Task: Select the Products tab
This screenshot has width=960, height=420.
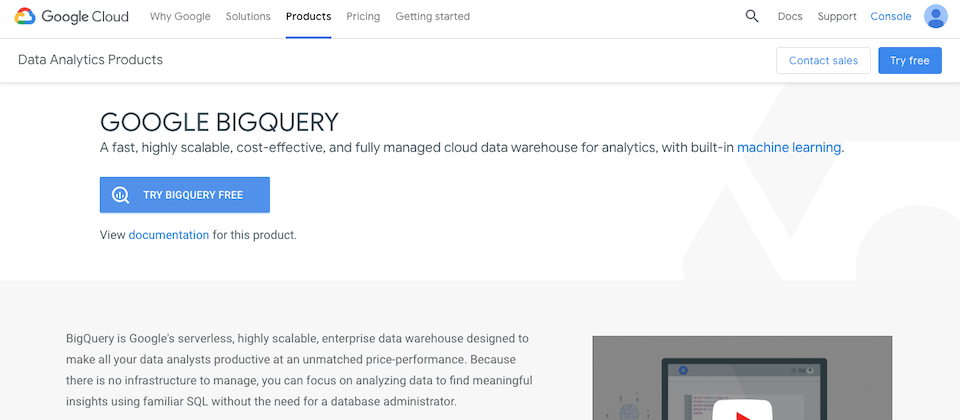Action: [308, 17]
